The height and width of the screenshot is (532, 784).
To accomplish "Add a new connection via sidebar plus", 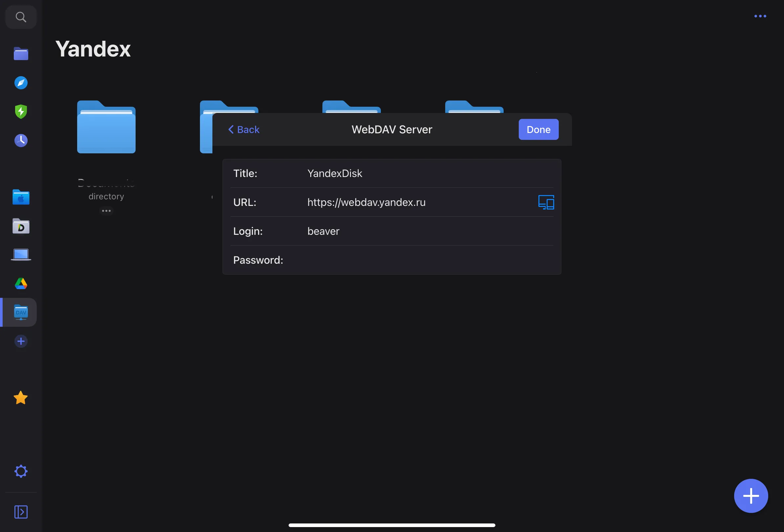I will 21,341.
